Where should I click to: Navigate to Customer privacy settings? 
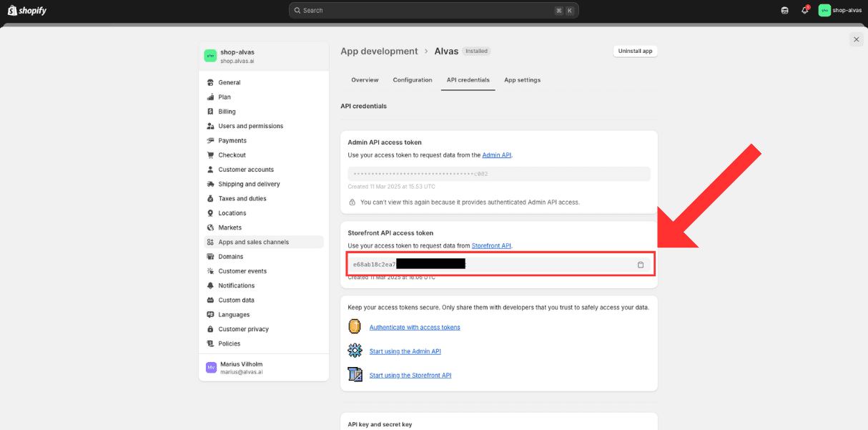click(x=263, y=329)
